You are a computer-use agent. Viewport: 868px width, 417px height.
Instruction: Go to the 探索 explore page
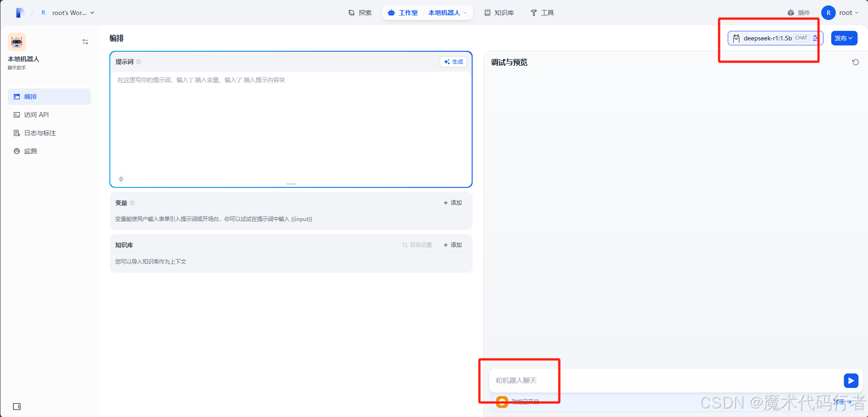pos(360,13)
